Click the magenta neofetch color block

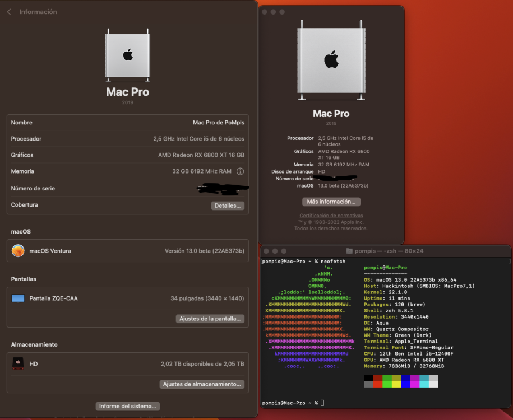coord(415,378)
